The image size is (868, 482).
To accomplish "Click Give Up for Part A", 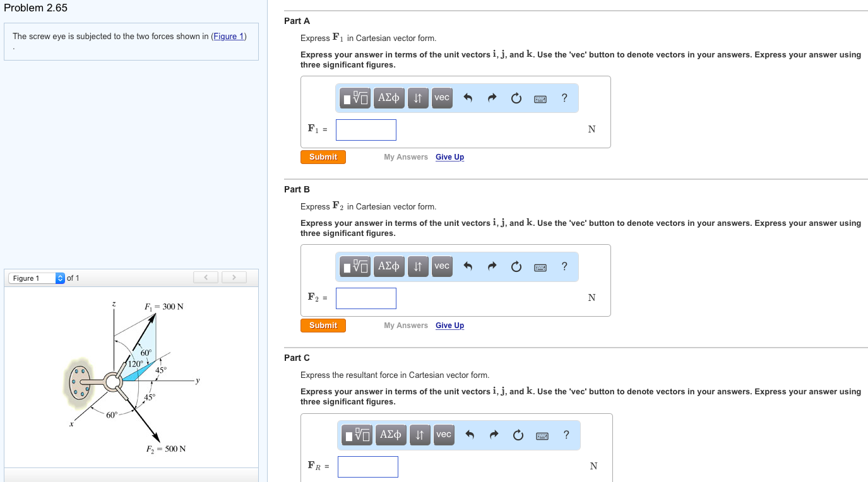I will coord(449,156).
